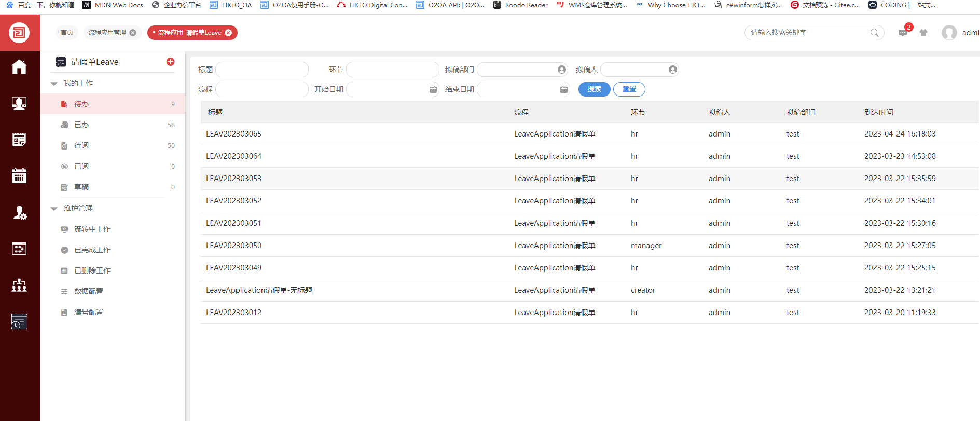
Task: Click the admin user avatar
Action: coord(949,33)
